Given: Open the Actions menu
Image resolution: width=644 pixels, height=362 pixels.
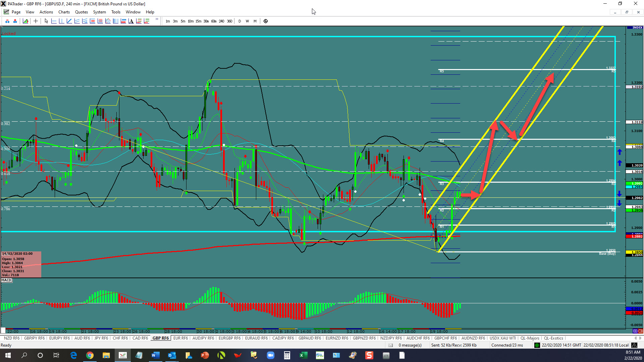Looking at the screenshot, I should coord(46,12).
